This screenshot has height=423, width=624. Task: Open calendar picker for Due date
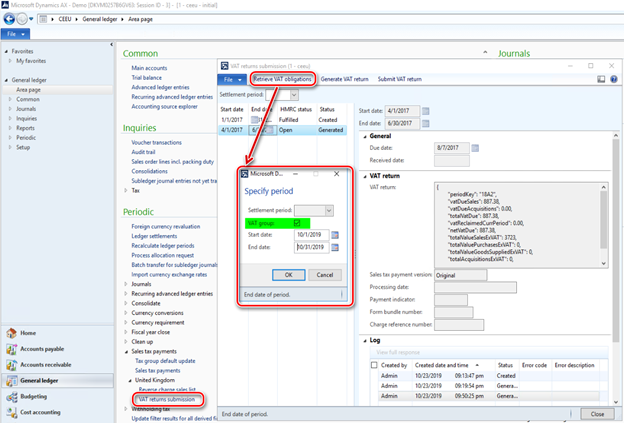point(475,148)
